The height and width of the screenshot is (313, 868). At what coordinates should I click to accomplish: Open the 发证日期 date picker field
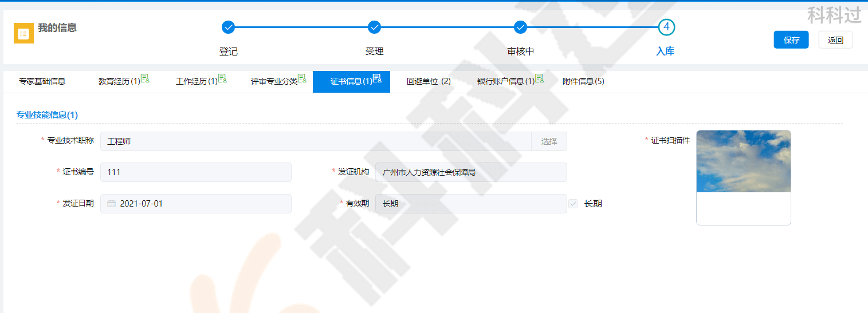click(201, 204)
